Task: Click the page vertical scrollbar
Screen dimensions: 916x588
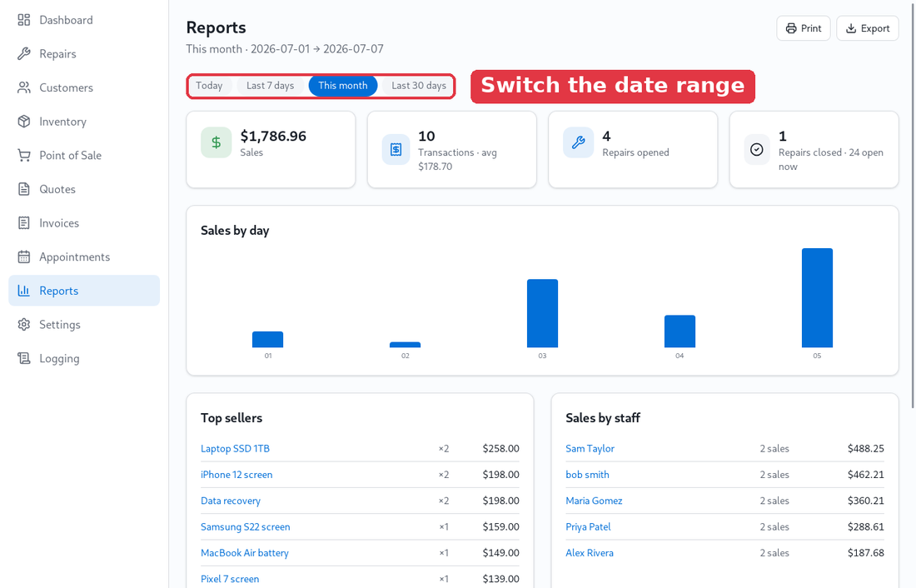Action: pyautogui.click(x=913, y=205)
